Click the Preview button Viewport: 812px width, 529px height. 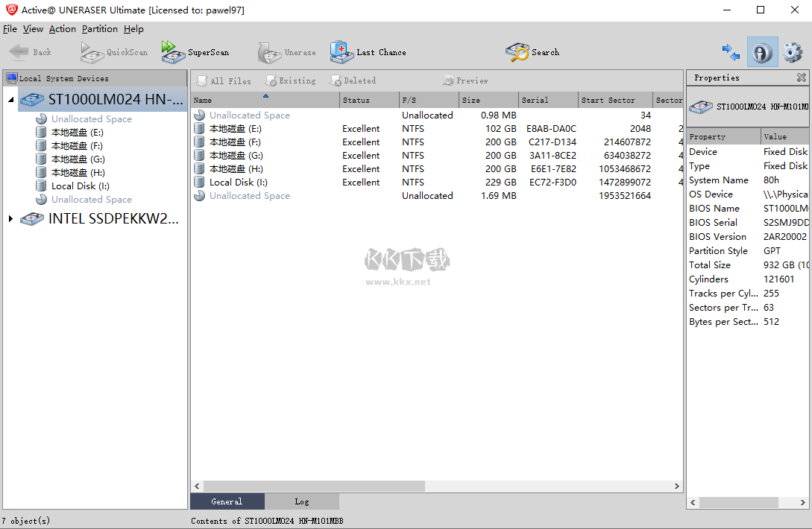pyautogui.click(x=465, y=80)
